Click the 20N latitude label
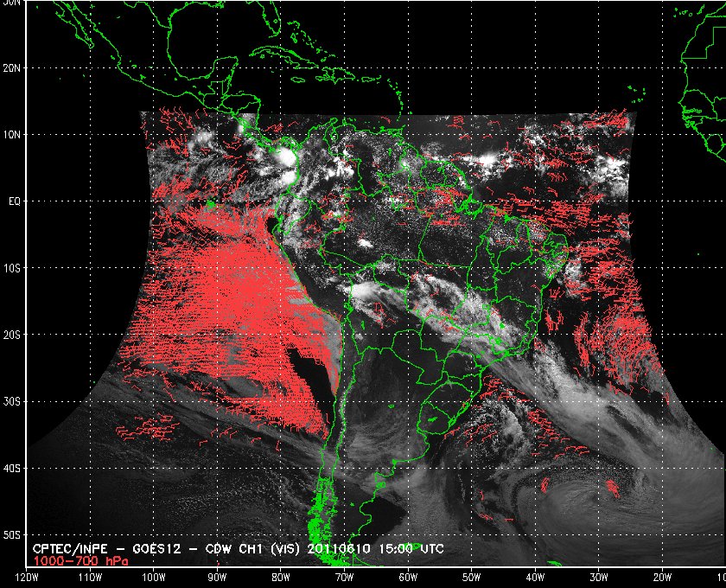Screen dimensions: 726x588 coord(11,68)
